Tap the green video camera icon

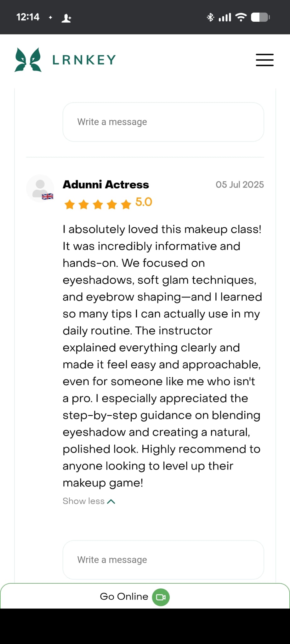click(161, 597)
